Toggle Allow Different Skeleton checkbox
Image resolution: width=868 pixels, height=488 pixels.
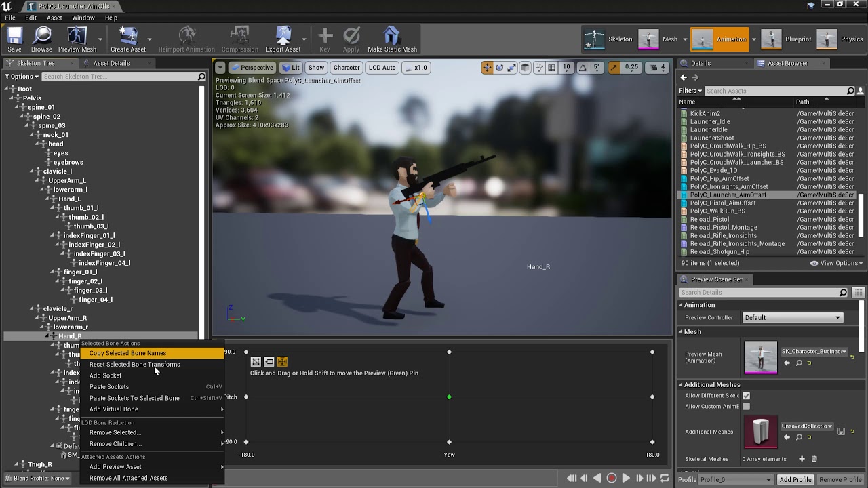(746, 396)
